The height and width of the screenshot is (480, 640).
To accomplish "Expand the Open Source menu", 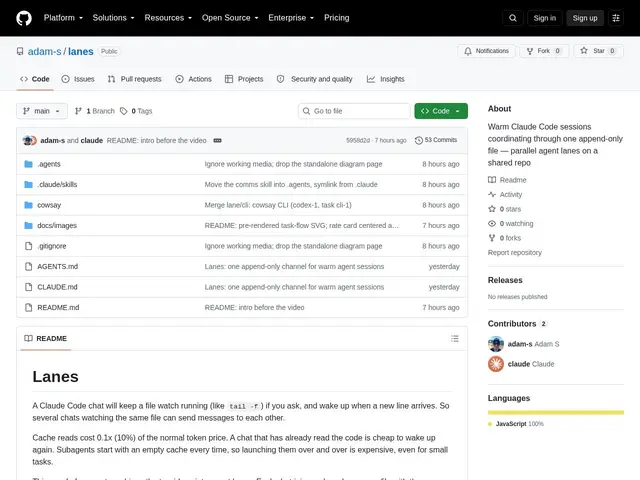I will click(x=230, y=18).
